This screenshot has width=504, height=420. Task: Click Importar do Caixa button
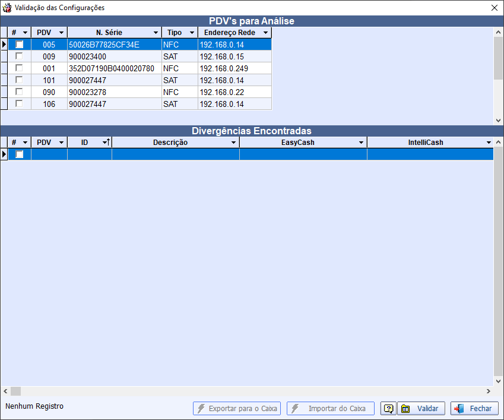(331, 409)
